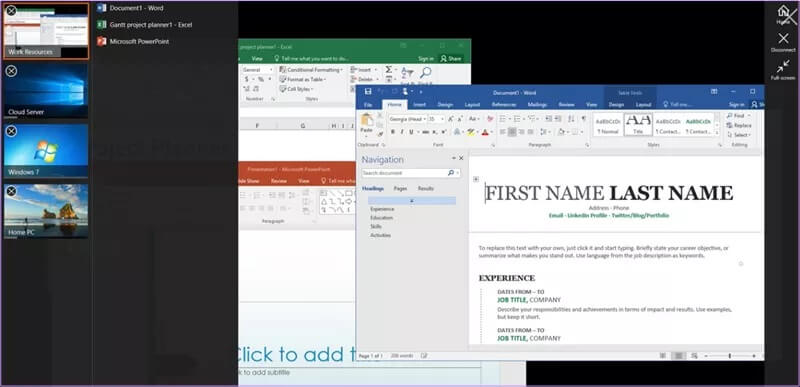Apply the yellow text highlight color
Image resolution: width=800 pixels, height=387 pixels.
(x=470, y=132)
